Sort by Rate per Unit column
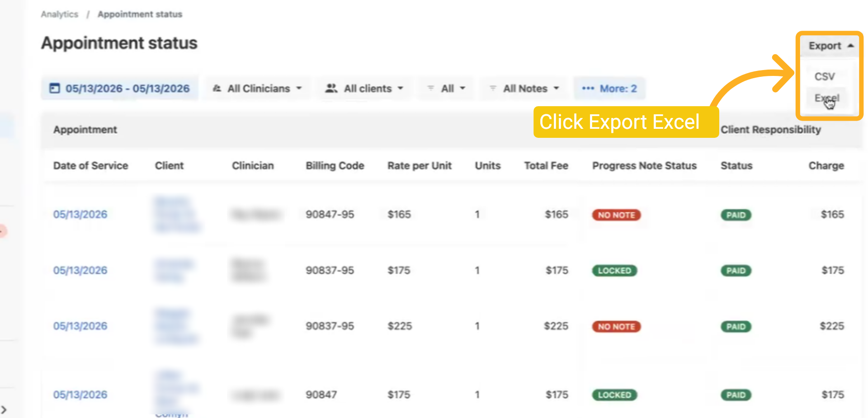This screenshot has height=418, width=868. point(420,166)
